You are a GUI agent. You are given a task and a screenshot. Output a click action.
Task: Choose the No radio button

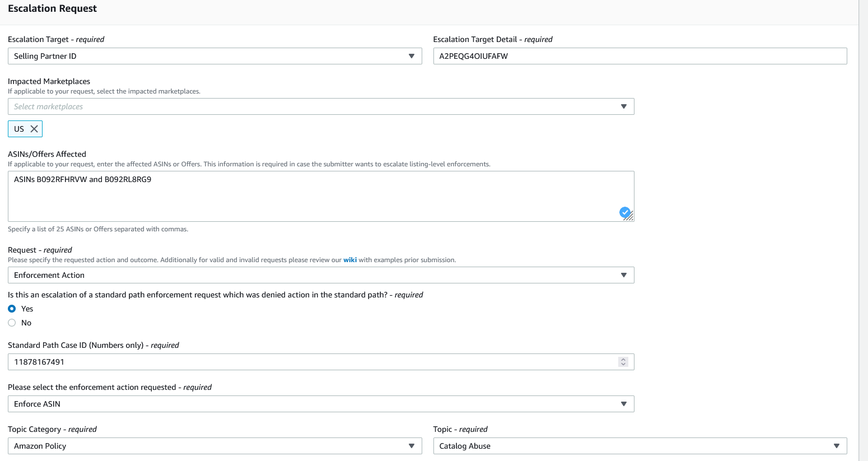(12, 323)
